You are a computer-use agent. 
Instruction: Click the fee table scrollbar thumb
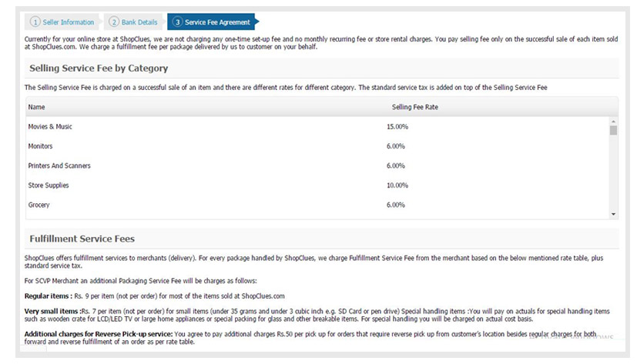tap(613, 130)
